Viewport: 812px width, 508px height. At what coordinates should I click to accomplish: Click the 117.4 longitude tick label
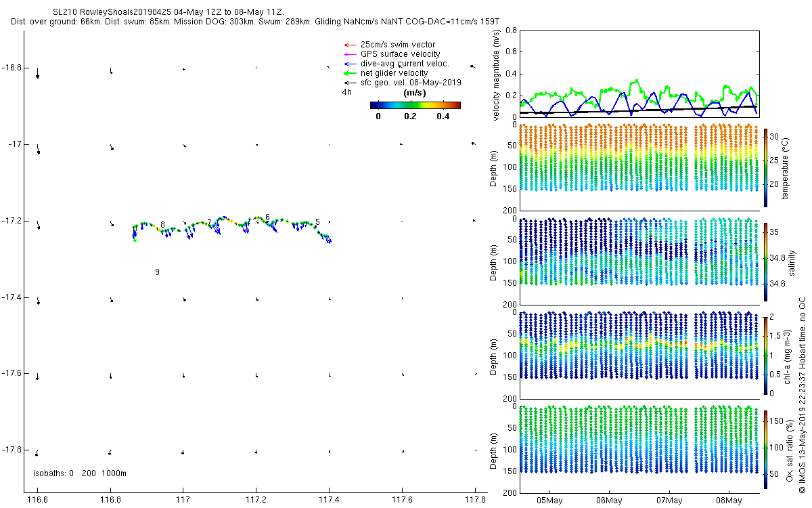pos(329,501)
